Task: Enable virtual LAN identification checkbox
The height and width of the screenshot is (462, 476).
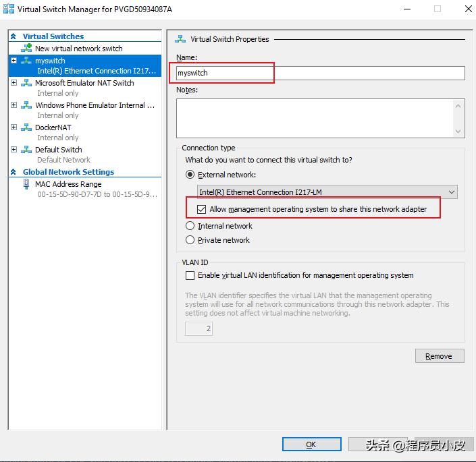Action: [x=190, y=275]
